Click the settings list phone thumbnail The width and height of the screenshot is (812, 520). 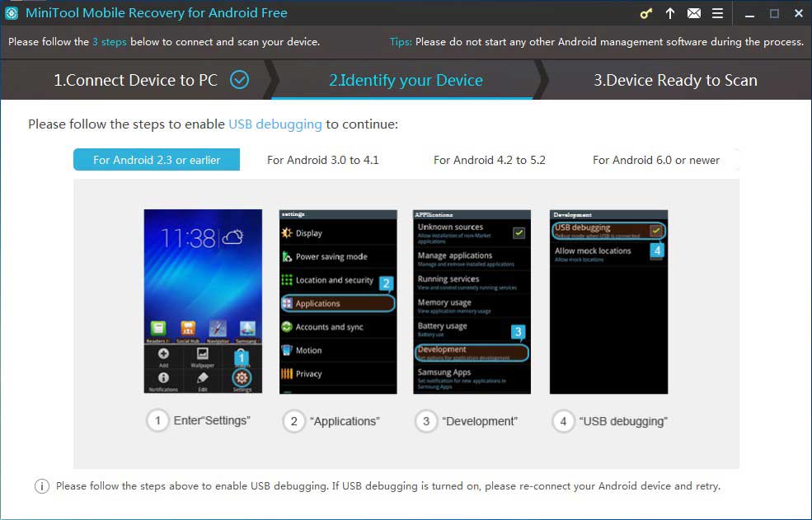tap(338, 302)
